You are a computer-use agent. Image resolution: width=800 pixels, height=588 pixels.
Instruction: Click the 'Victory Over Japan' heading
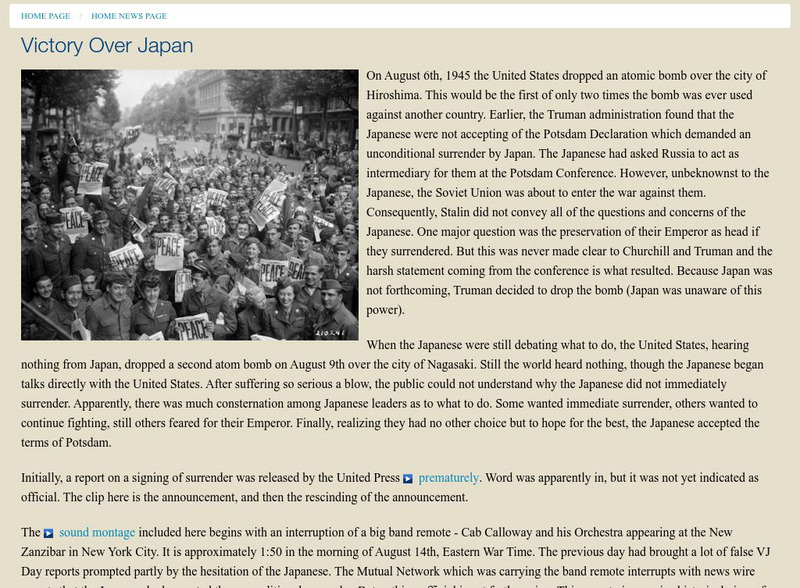point(107,45)
